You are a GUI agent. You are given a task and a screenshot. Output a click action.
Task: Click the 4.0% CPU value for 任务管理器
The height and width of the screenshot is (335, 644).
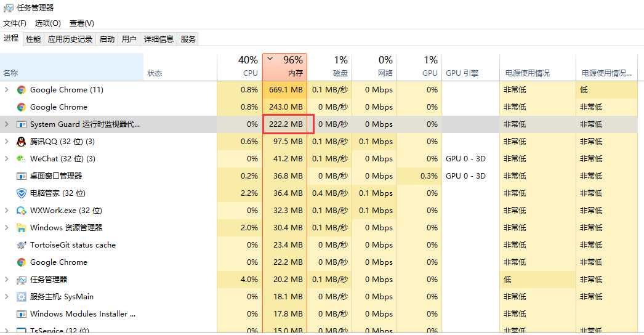(x=249, y=280)
